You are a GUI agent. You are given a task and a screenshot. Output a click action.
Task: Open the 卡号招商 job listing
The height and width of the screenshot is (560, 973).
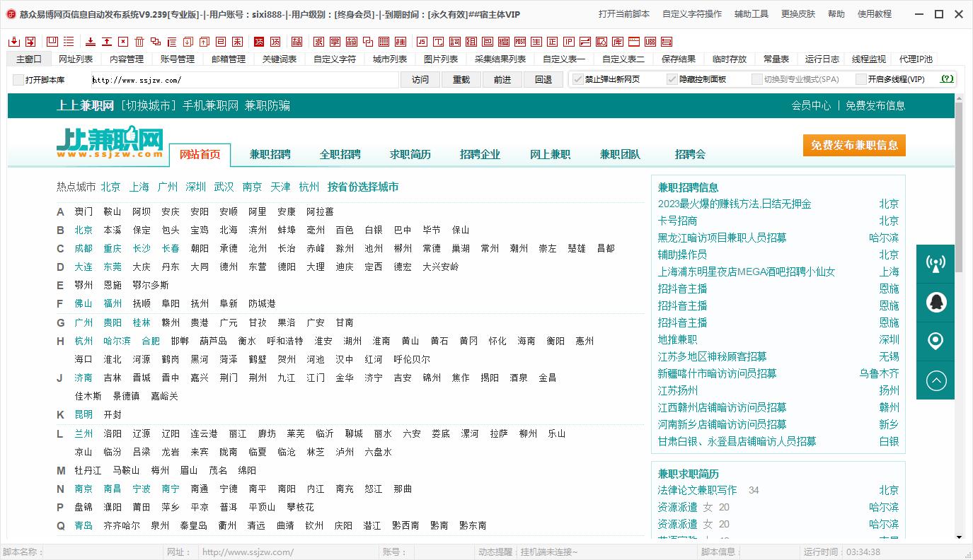[677, 221]
